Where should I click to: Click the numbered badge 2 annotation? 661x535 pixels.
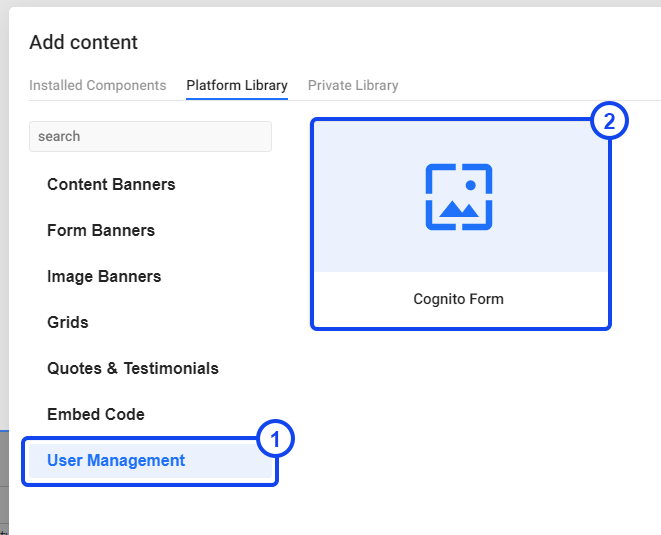pyautogui.click(x=609, y=121)
